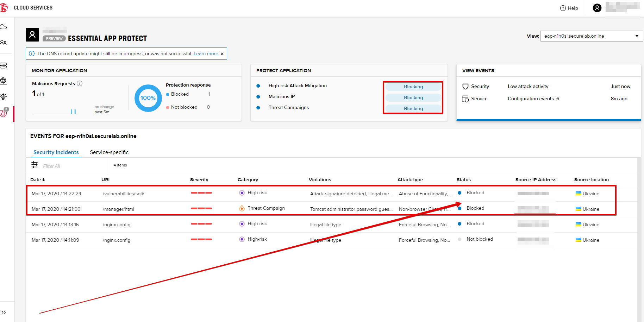Switch to Security Incidents tab
The height and width of the screenshot is (322, 644).
point(56,152)
